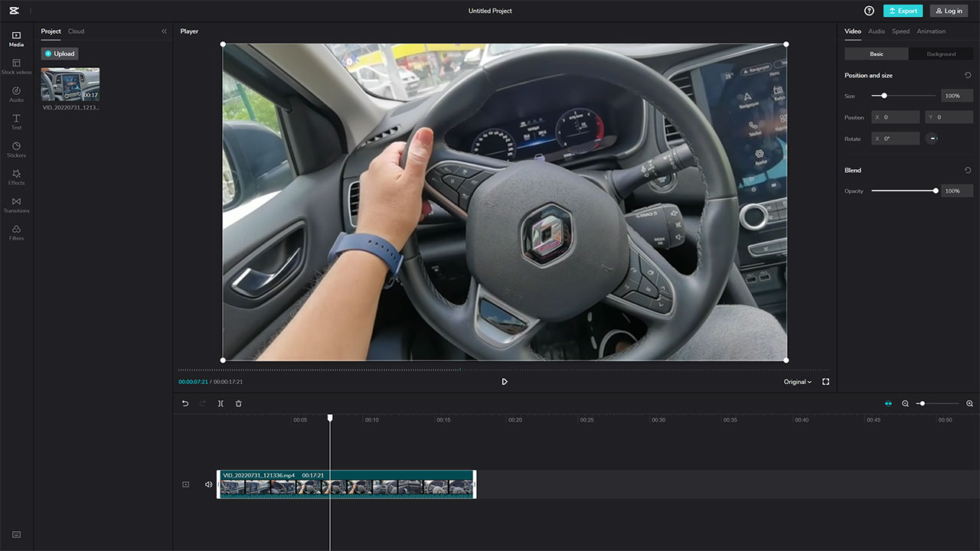Adjust the Size slider
This screenshot has width=980, height=551.
(x=903, y=96)
